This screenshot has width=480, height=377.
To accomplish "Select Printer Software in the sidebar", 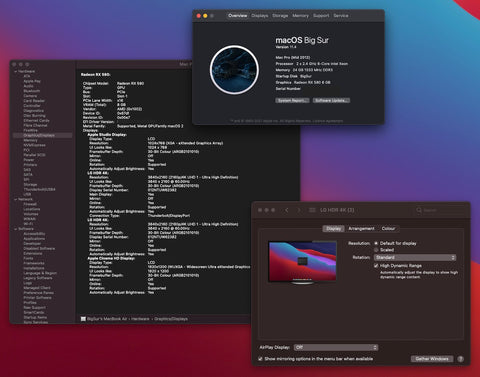I will [x=37, y=298].
